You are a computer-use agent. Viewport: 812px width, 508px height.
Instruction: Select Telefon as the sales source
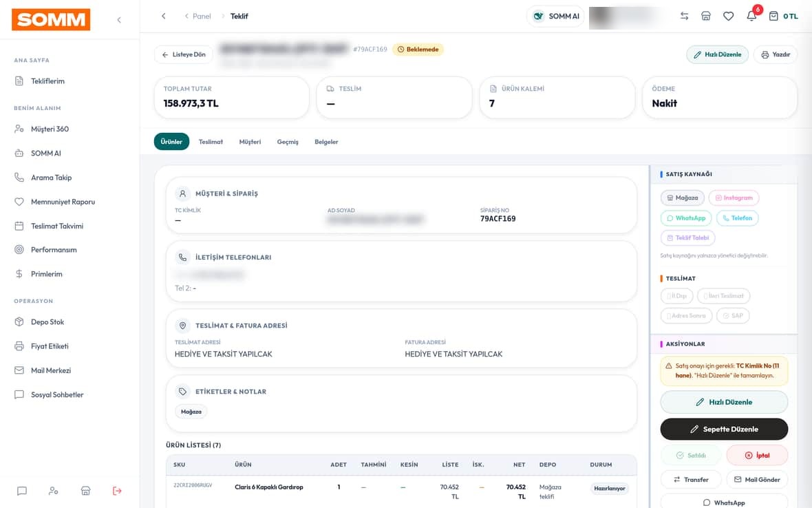click(738, 218)
